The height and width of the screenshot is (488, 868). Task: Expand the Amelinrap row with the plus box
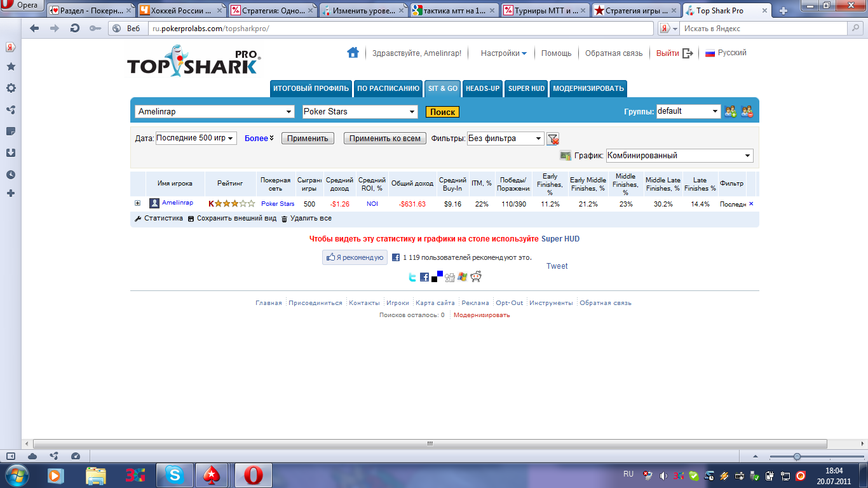(x=137, y=203)
